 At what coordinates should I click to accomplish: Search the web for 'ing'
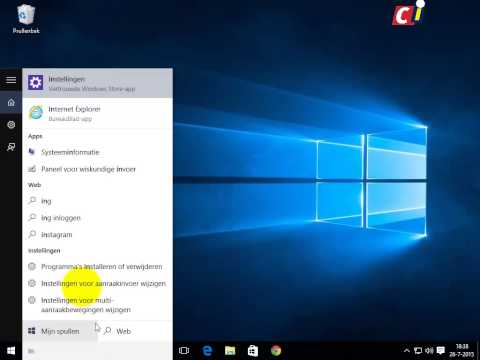click(x=97, y=201)
